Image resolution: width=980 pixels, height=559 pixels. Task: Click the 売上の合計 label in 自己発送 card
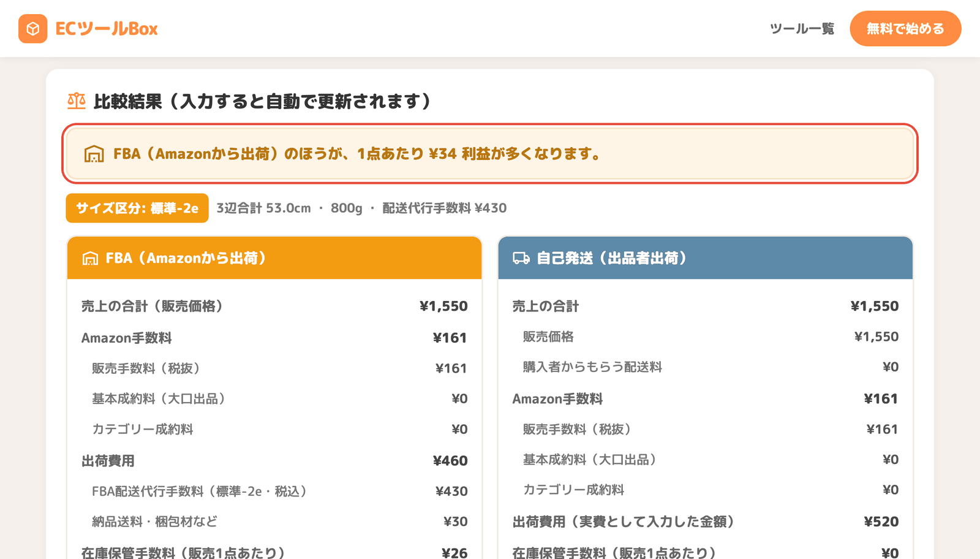pos(546,306)
